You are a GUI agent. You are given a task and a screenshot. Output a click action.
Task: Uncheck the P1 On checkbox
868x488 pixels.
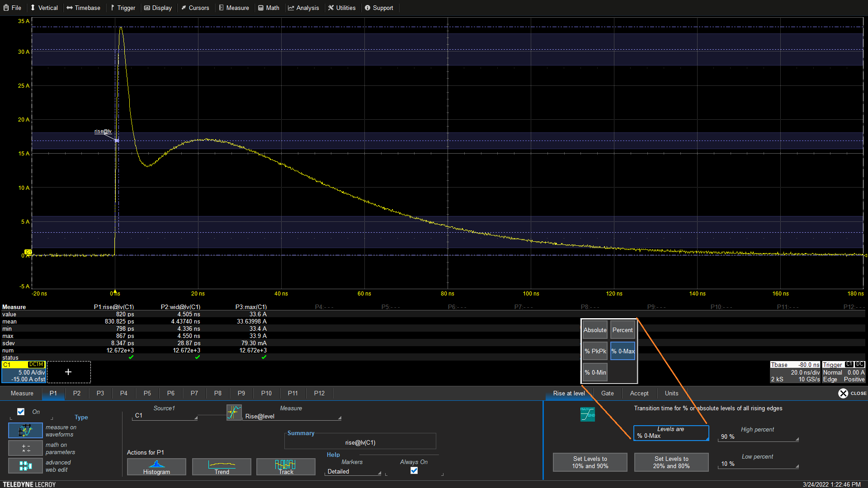(21, 412)
